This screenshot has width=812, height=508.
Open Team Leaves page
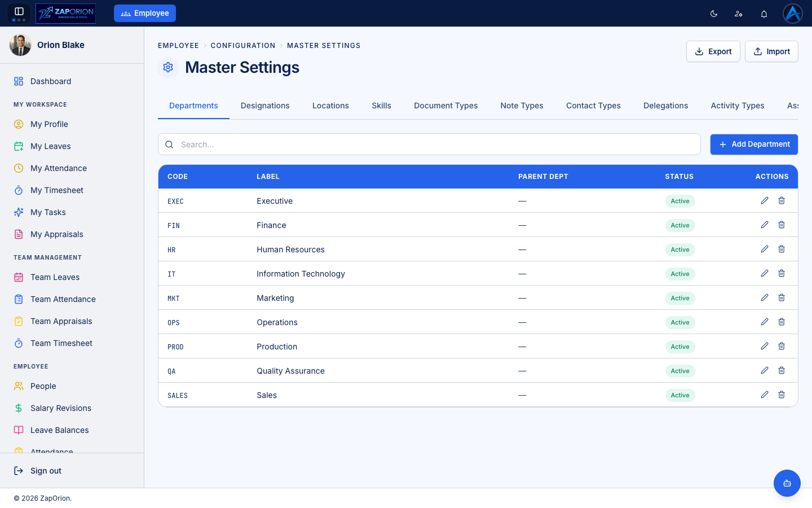72,277
